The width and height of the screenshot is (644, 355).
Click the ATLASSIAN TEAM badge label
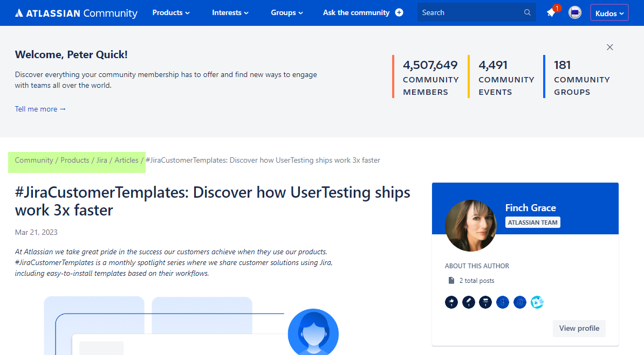point(533,222)
